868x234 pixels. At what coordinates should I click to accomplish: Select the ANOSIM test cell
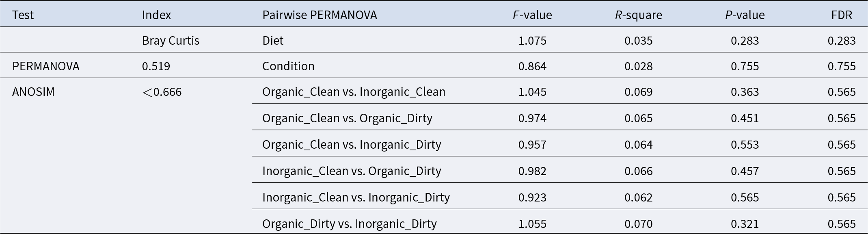pyautogui.click(x=33, y=92)
